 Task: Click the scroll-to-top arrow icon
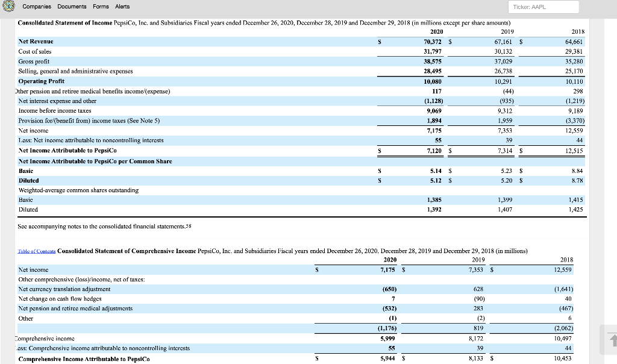click(x=613, y=340)
